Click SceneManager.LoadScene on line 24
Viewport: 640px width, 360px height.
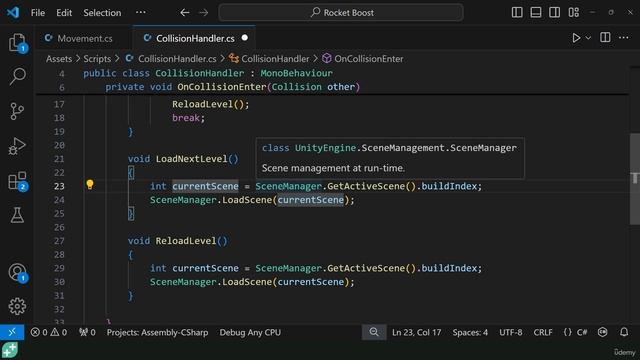(x=211, y=200)
